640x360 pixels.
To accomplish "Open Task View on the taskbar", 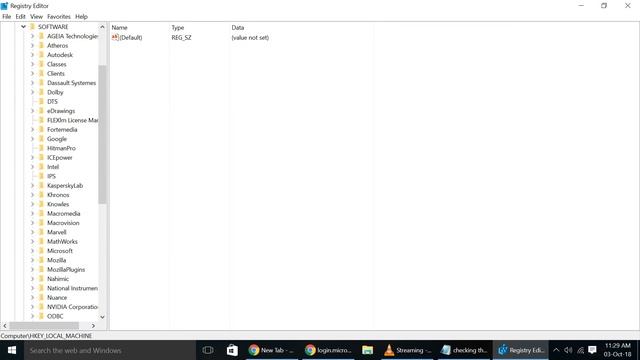I will click(x=208, y=350).
